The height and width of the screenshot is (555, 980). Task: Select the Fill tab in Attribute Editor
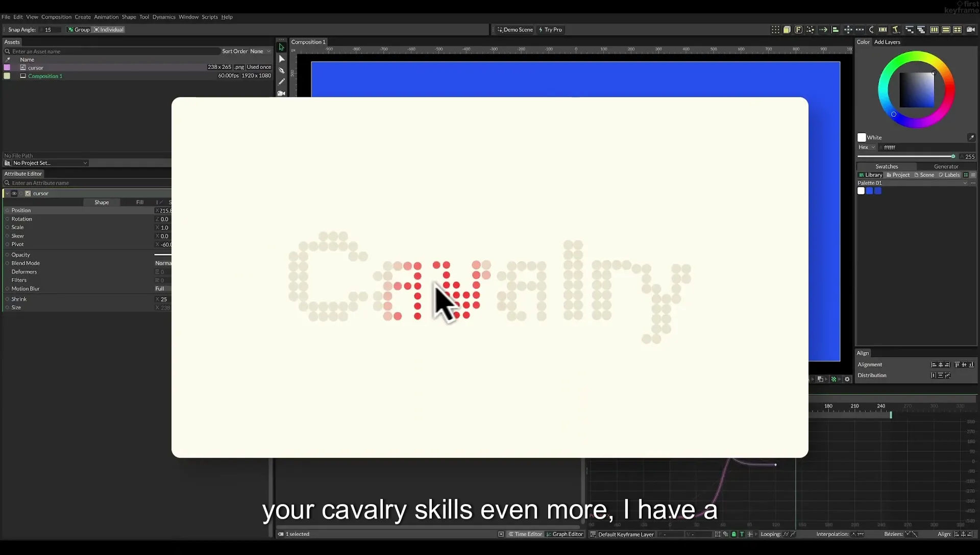coord(139,202)
